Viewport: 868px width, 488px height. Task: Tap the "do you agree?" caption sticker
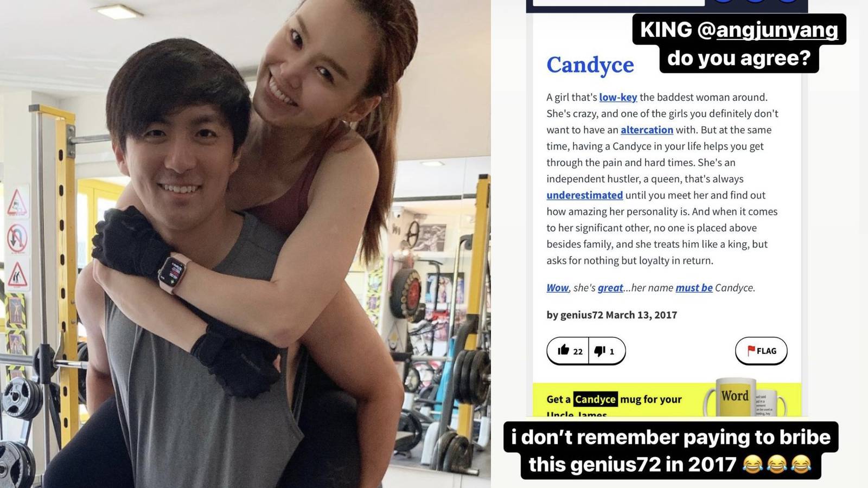point(738,57)
